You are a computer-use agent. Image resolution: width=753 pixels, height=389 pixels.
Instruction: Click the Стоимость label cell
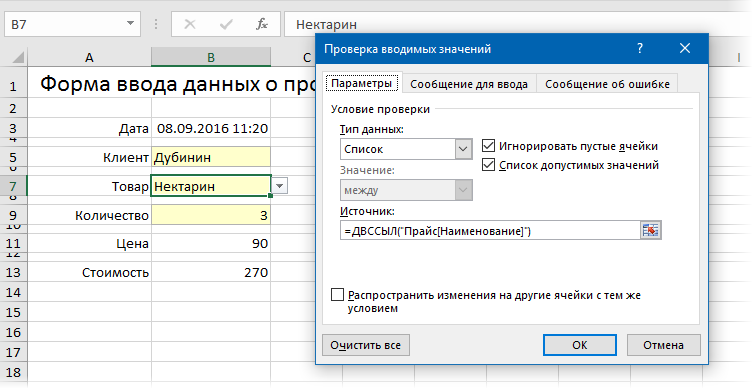89,272
